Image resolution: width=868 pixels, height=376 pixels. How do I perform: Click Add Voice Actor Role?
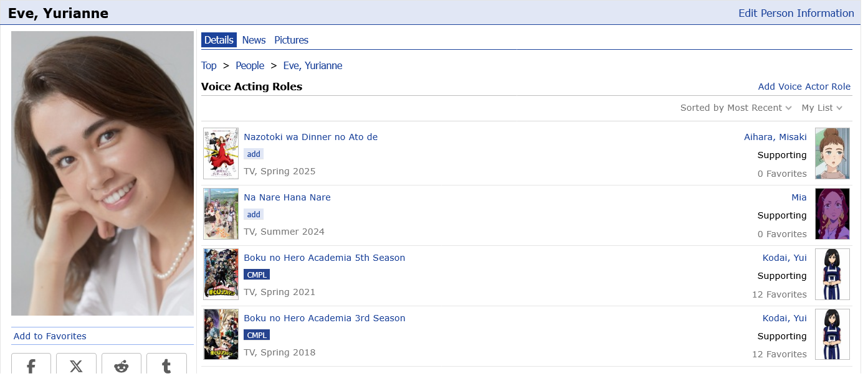coord(804,87)
